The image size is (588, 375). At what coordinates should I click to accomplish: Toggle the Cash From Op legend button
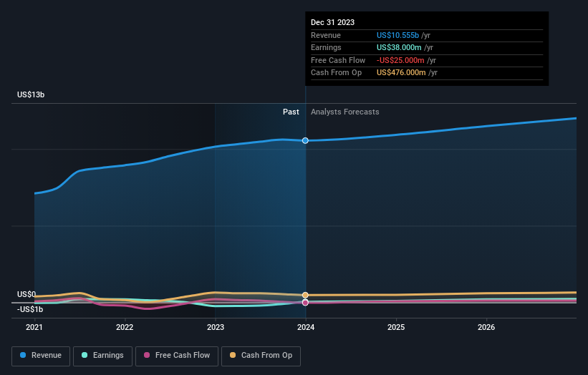[x=261, y=356]
